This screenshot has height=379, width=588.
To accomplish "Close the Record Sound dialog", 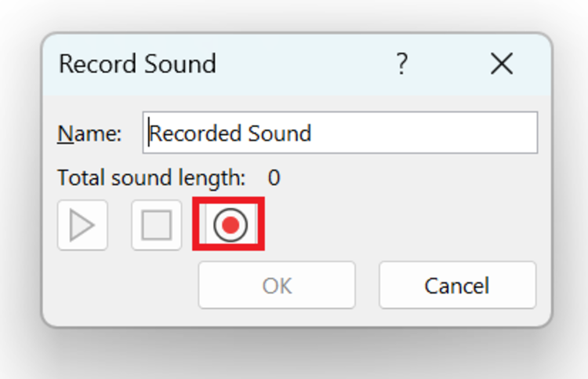I will coord(502,63).
